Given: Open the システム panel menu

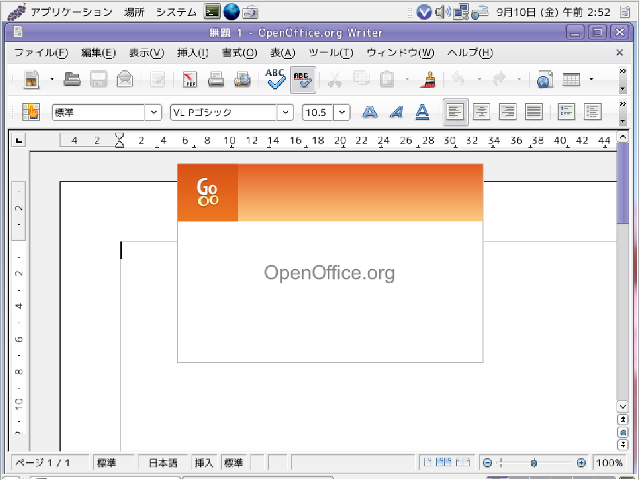Looking at the screenshot, I should (x=176, y=12).
